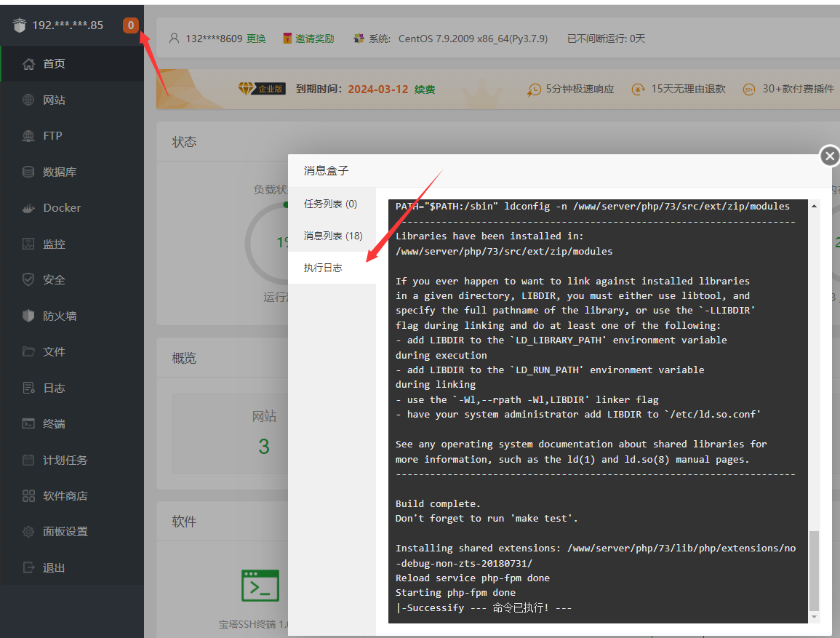Click the log scrollbar up arrow
The width and height of the screenshot is (840, 638).
814,206
